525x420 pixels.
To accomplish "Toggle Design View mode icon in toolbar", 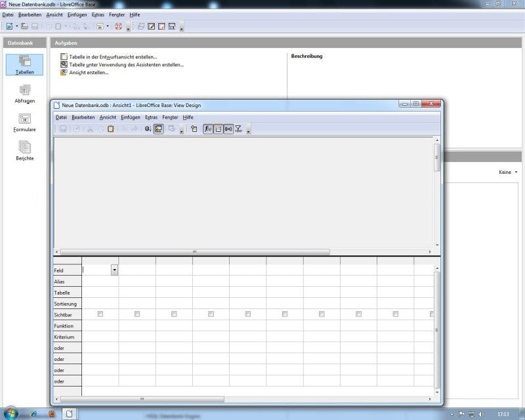I will (x=158, y=129).
